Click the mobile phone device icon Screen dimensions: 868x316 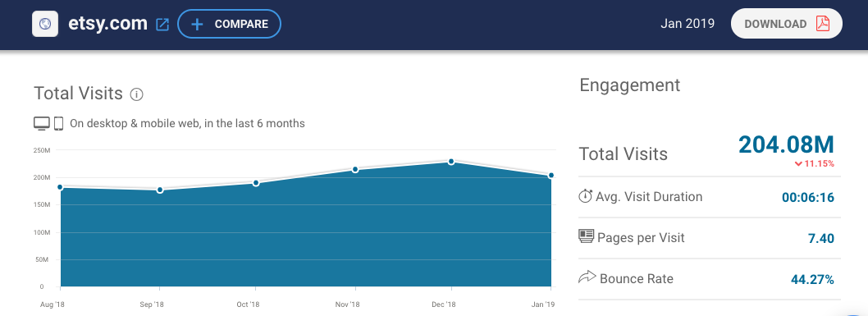coord(59,123)
